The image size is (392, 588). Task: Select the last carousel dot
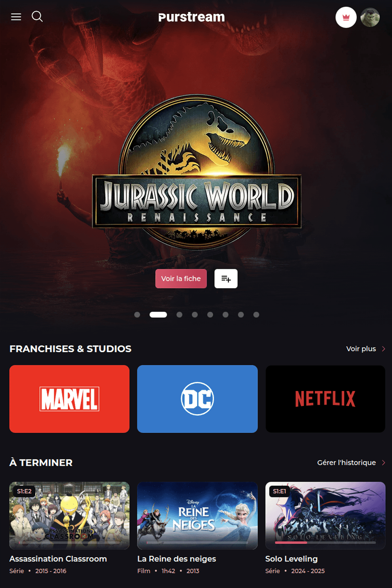click(256, 315)
